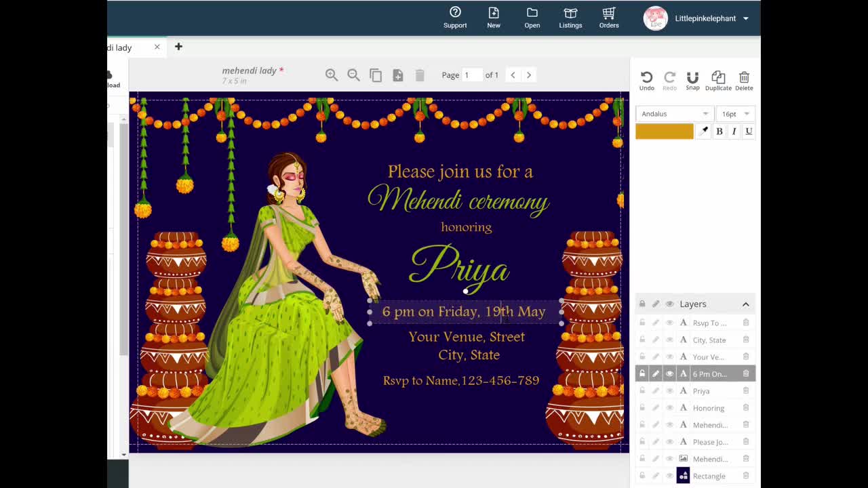Go to next page arrow

coord(529,75)
